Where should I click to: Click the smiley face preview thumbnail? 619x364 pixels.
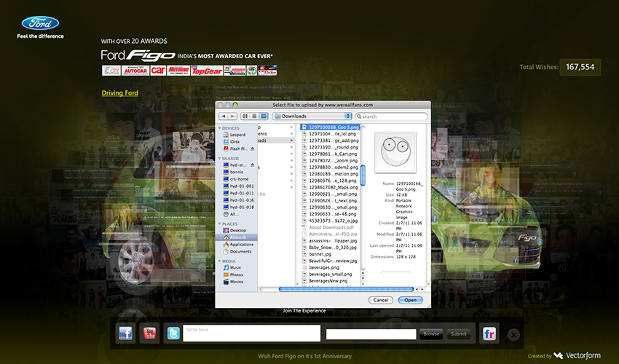click(395, 152)
